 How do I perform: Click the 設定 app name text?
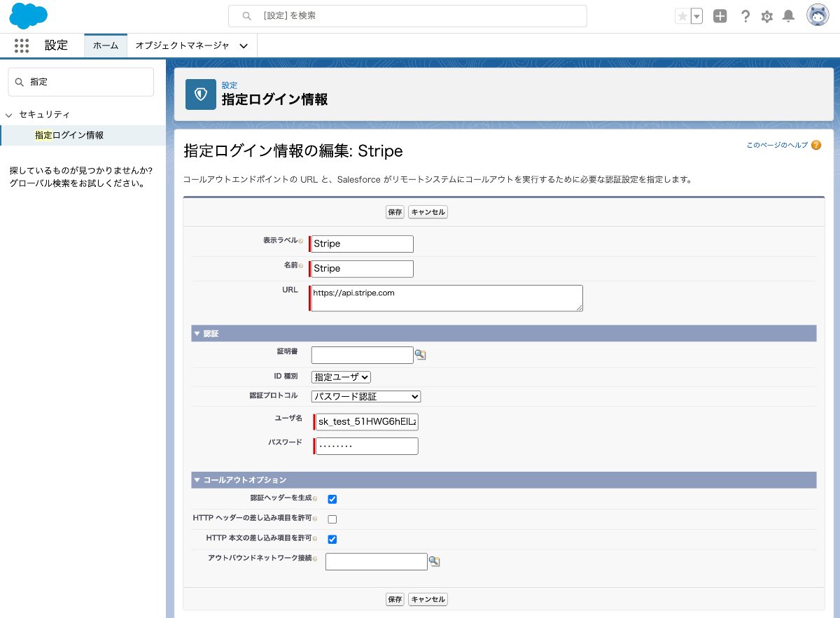[x=56, y=45]
